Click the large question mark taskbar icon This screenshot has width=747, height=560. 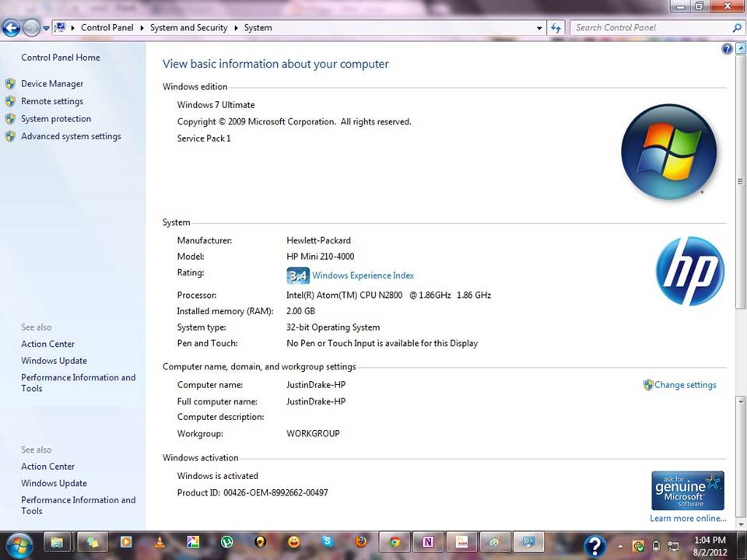tap(594, 546)
